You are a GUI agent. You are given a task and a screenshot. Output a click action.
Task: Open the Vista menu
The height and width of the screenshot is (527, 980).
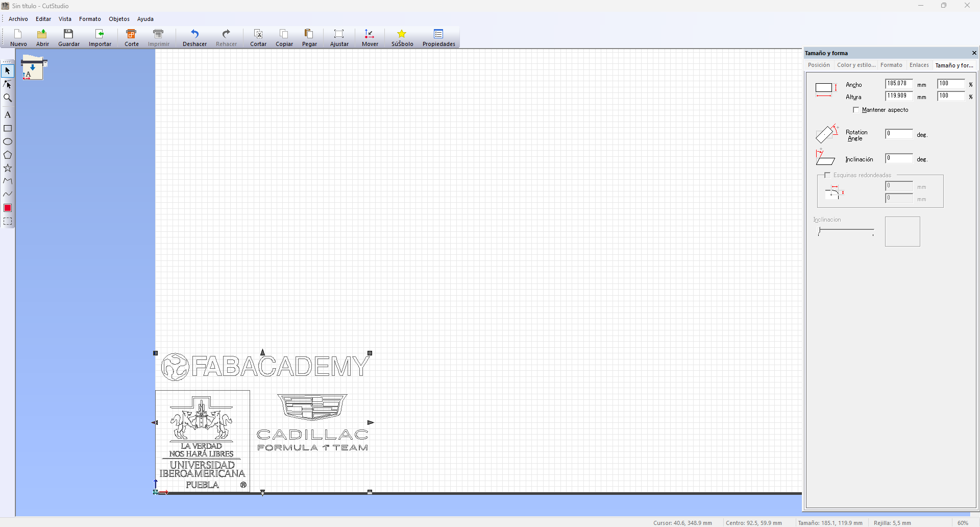65,19
